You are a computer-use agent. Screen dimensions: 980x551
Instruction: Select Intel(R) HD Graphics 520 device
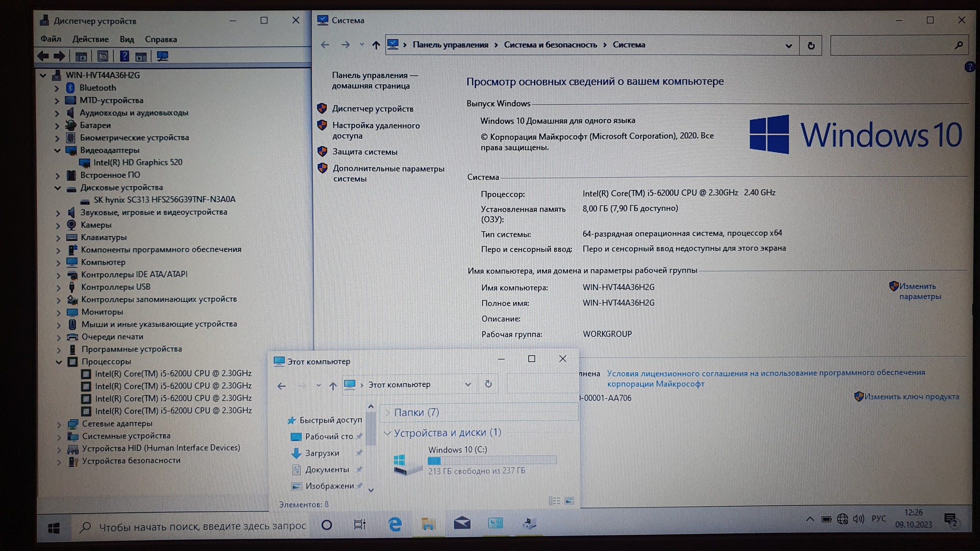point(137,163)
